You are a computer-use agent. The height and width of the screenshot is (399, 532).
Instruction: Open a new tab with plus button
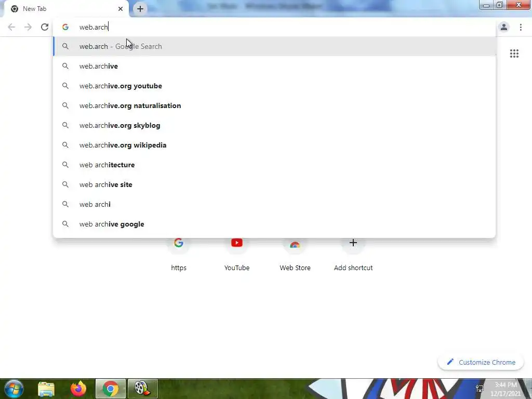click(140, 9)
